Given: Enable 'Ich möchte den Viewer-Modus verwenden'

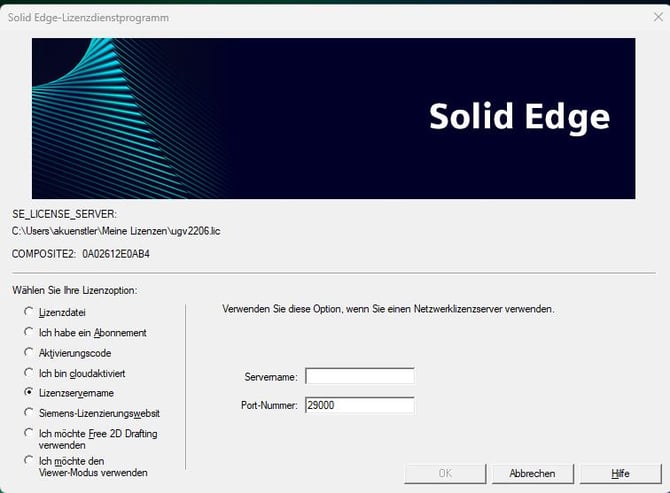Looking at the screenshot, I should (29, 460).
